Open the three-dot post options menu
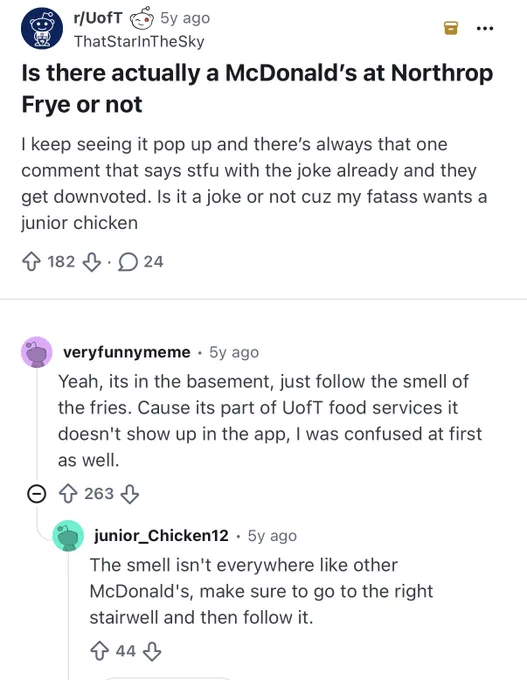This screenshot has width=527, height=680. click(x=484, y=29)
